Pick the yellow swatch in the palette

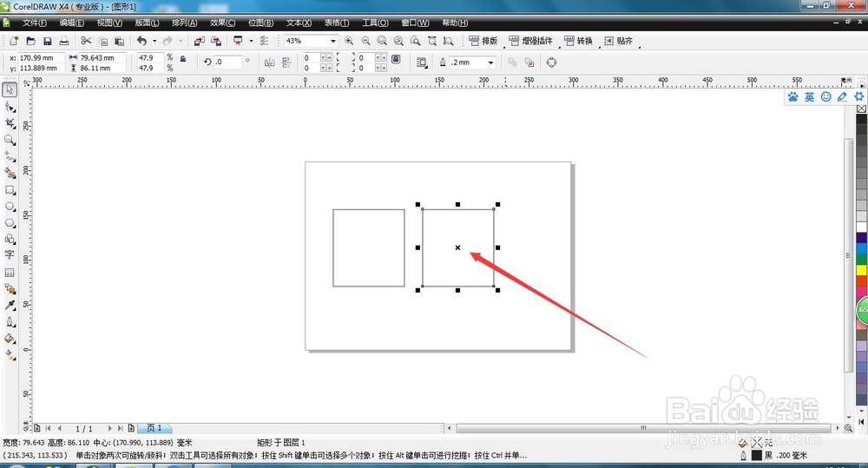pyautogui.click(x=861, y=271)
